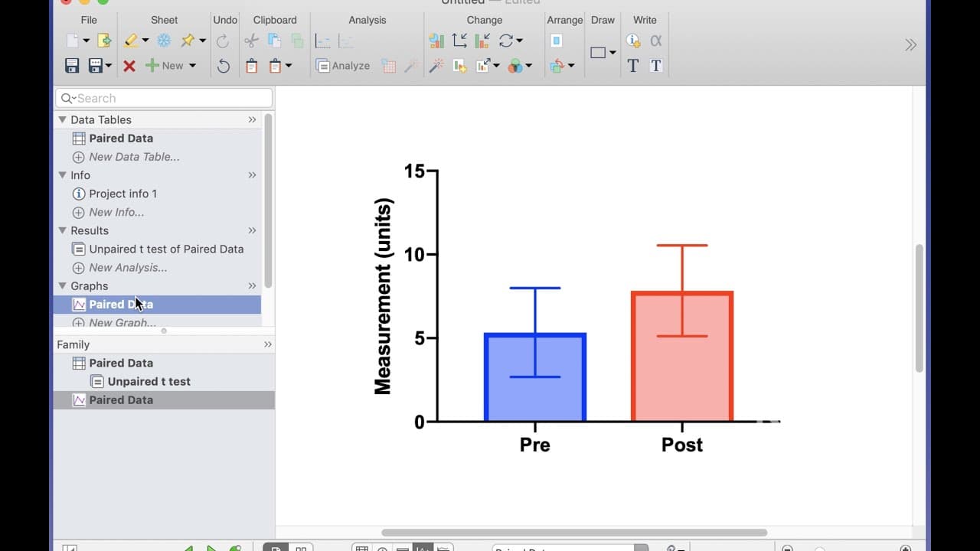The width and height of the screenshot is (980, 551).
Task: Click the freeze sheet snowflake icon
Action: click(164, 41)
